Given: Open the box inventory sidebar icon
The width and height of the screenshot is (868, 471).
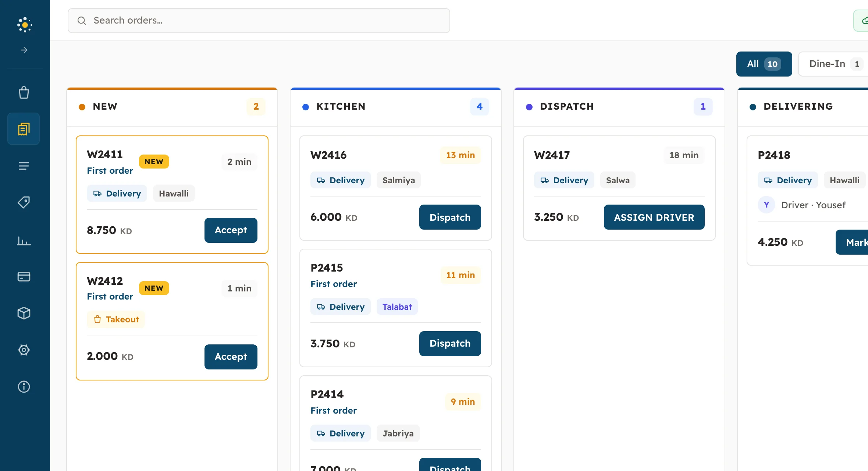Looking at the screenshot, I should (x=24, y=313).
